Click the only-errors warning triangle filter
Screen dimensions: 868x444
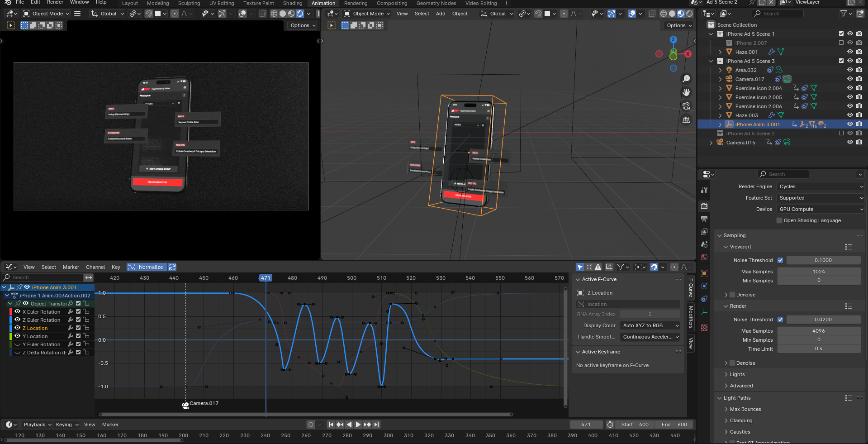coord(598,267)
